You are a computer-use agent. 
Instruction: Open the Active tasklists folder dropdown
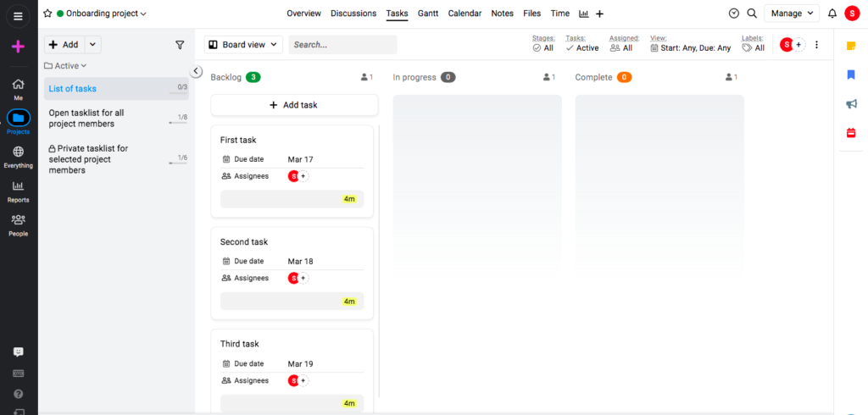pyautogui.click(x=65, y=66)
